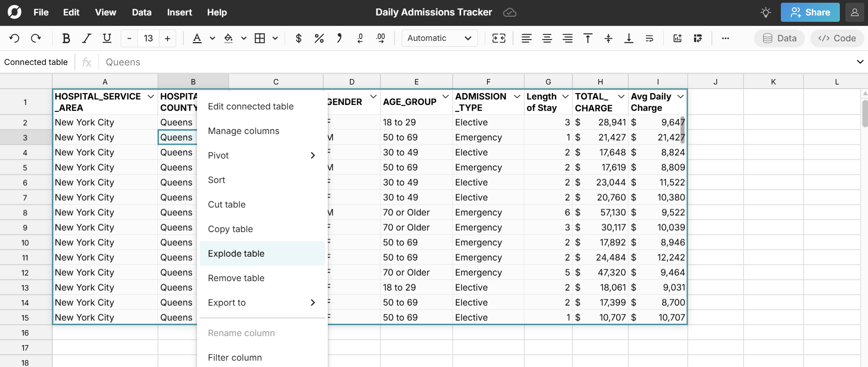The image size is (868, 367).
Task: Choose Explode table option
Action: point(262,253)
